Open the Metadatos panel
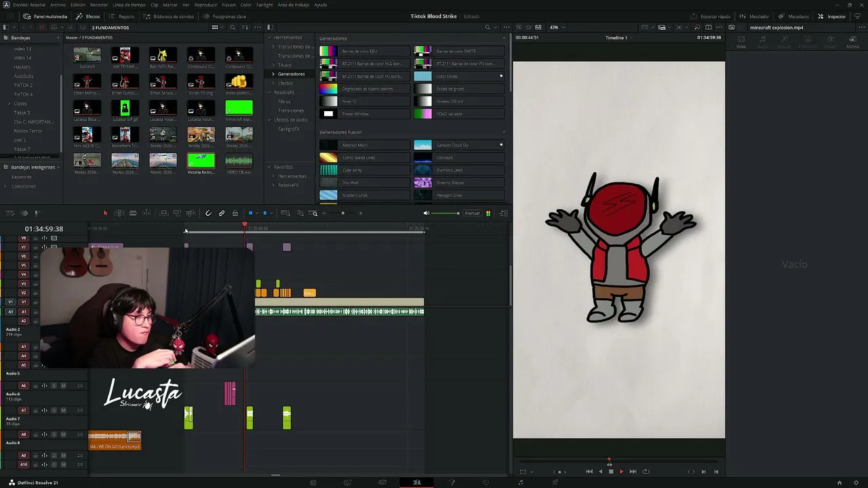Viewport: 868px width, 488px height. (793, 16)
